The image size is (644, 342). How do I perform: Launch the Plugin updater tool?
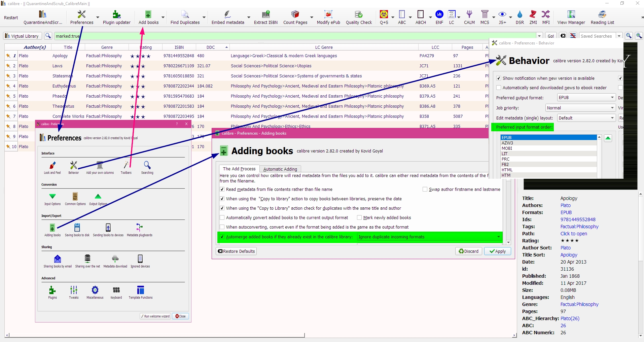click(x=116, y=17)
